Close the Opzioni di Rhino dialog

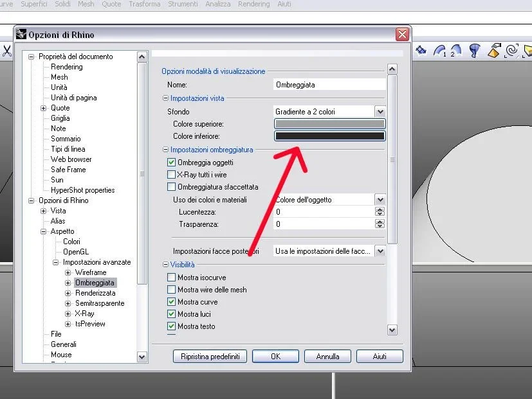402,34
